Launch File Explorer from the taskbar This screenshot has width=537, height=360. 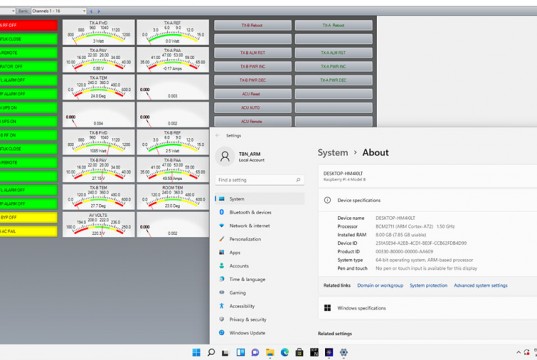pos(270,352)
